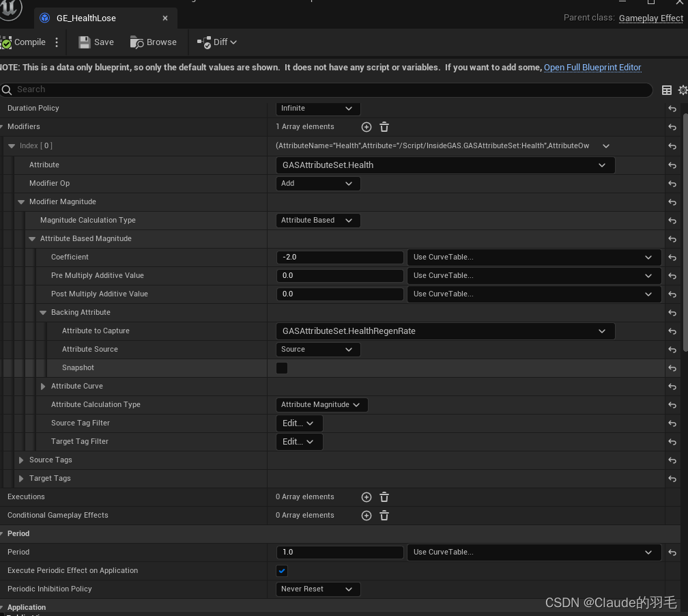The height and width of the screenshot is (616, 688).
Task: Uncheck Execute Periodic Effect on Application
Action: coord(282,571)
